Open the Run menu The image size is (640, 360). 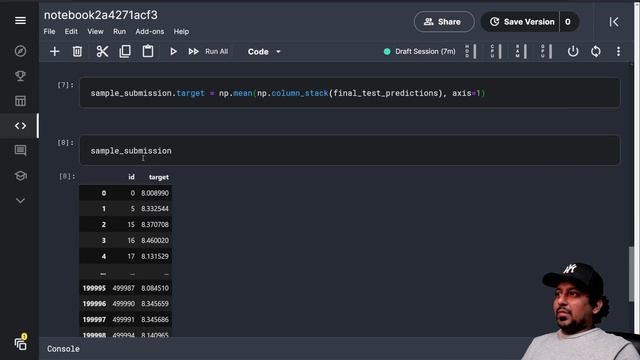click(x=120, y=31)
